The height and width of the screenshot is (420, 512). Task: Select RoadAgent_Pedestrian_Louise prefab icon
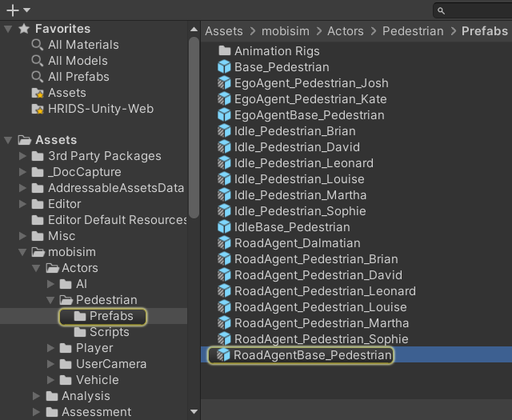coord(224,307)
